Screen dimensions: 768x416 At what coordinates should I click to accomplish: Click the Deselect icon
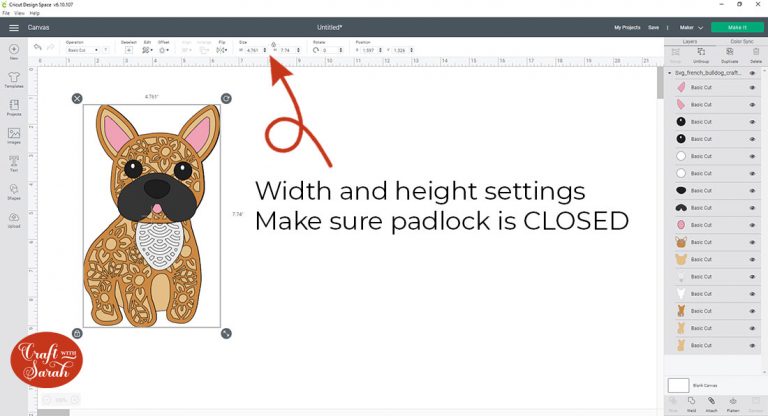coord(129,50)
